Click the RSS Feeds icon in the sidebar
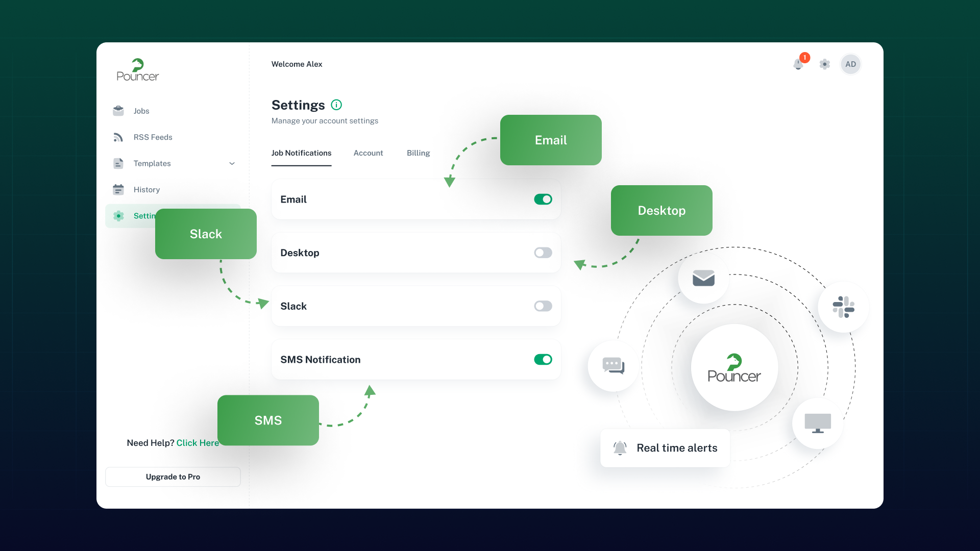The width and height of the screenshot is (980, 551). pyautogui.click(x=118, y=137)
